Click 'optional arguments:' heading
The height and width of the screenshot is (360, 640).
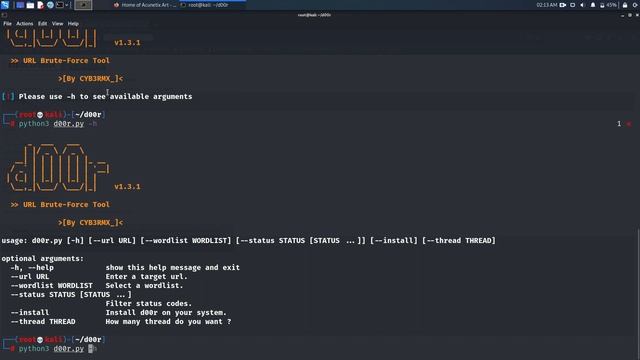click(x=42, y=258)
